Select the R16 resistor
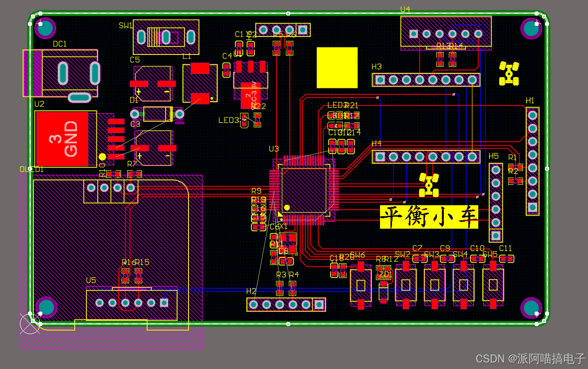 coord(125,276)
